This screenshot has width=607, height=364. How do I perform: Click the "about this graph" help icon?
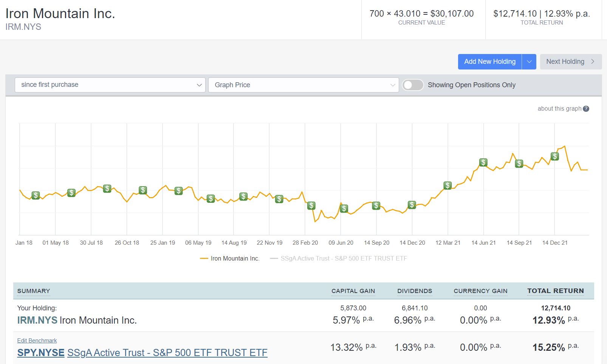point(585,108)
